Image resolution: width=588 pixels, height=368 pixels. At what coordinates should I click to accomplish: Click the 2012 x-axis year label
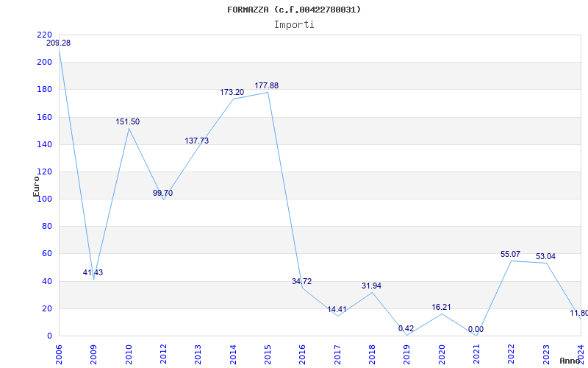163,354
